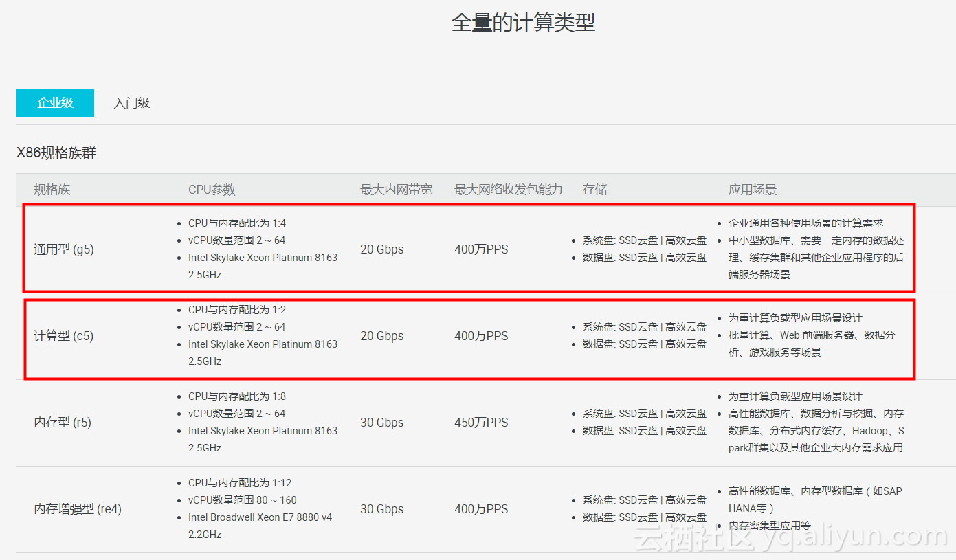Click the 规格族 column header
The image size is (956, 560).
pos(52,190)
